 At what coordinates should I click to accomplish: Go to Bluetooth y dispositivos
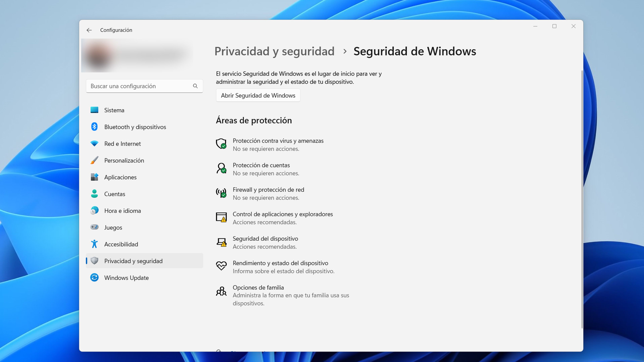tap(144, 127)
